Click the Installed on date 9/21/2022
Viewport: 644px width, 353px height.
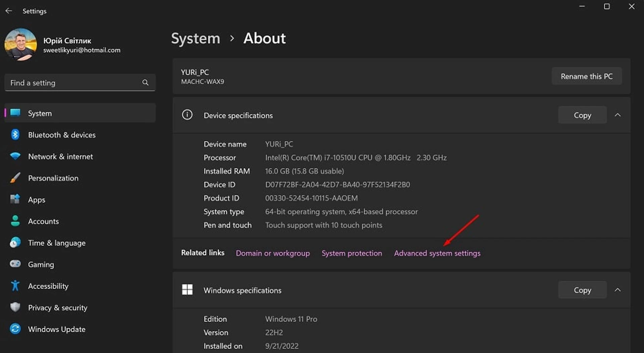pos(282,346)
